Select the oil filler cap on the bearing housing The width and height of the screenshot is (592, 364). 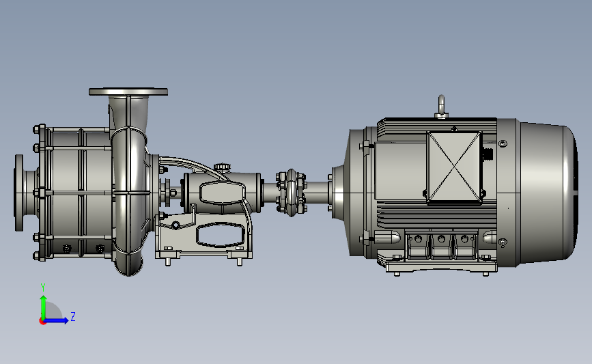222,167
